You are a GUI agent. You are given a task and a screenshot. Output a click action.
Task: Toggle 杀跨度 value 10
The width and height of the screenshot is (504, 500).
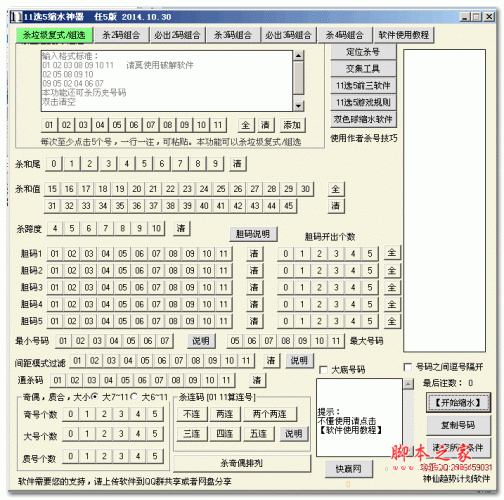click(156, 228)
